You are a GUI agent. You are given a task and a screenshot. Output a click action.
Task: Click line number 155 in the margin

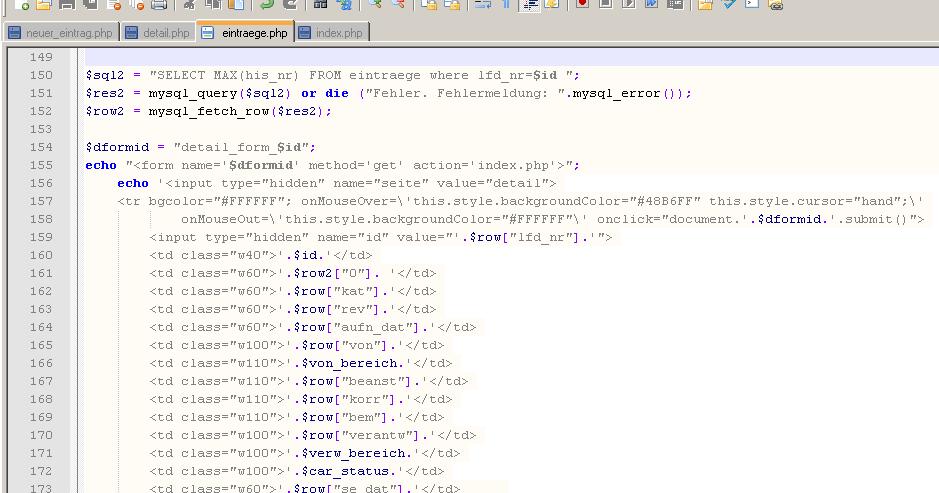(41, 165)
